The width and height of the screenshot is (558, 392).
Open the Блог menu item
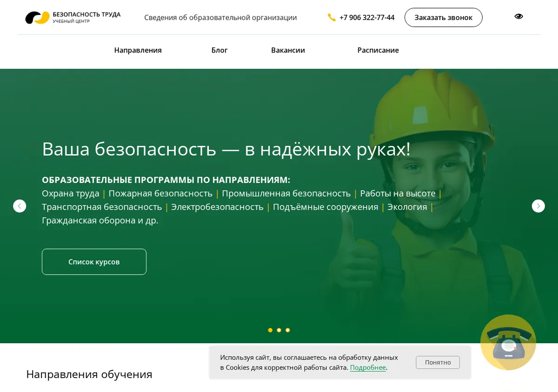219,50
